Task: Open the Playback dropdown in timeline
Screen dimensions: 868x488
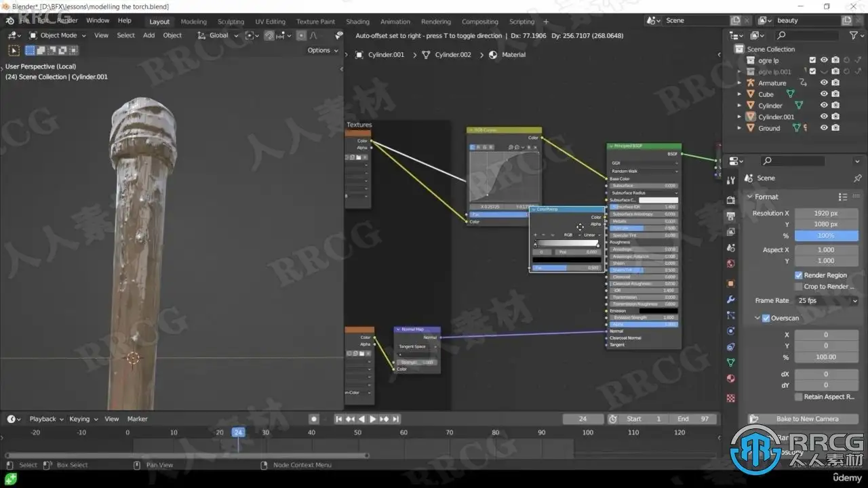Action: point(45,419)
